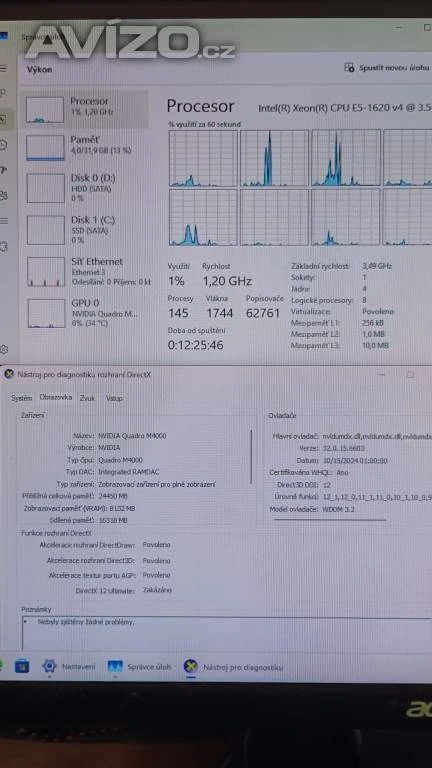Select Disk 0 (D:) performance entry

click(86, 188)
